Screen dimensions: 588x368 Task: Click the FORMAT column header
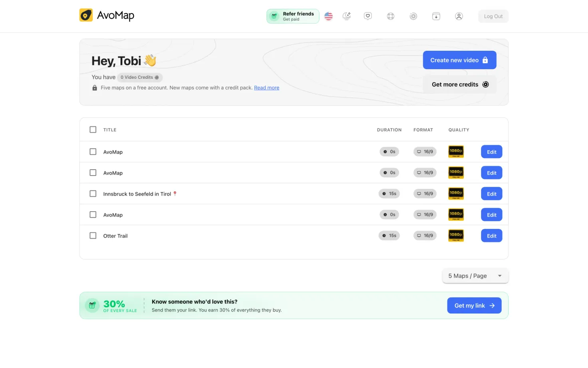tap(423, 130)
